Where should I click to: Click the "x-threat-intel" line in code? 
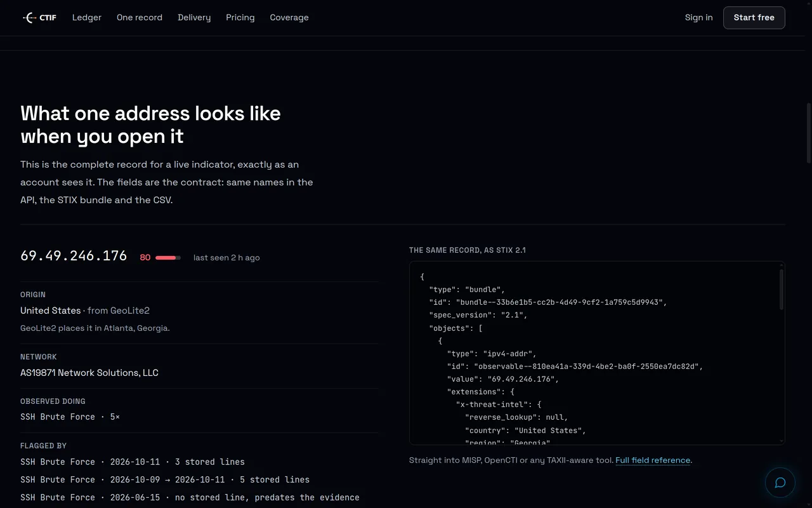tap(499, 404)
